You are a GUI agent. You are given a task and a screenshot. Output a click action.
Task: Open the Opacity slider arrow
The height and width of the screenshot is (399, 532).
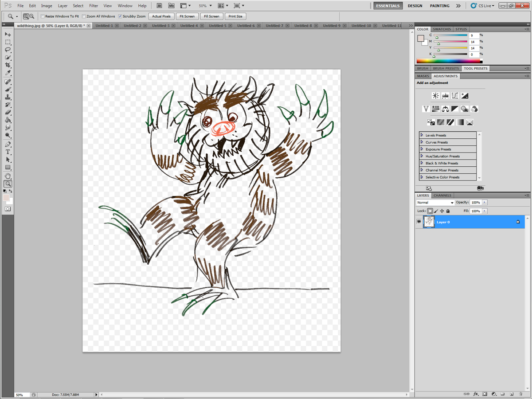tap(485, 203)
